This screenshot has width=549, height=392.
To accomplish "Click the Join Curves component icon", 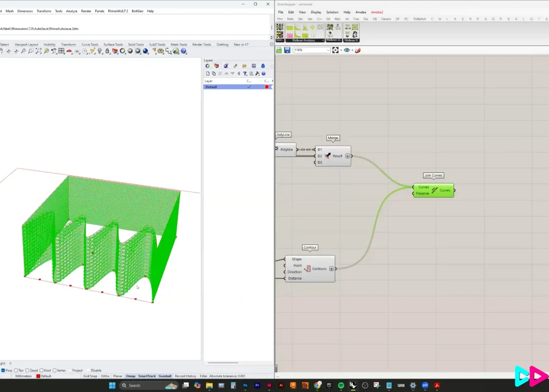I will pos(434,191).
